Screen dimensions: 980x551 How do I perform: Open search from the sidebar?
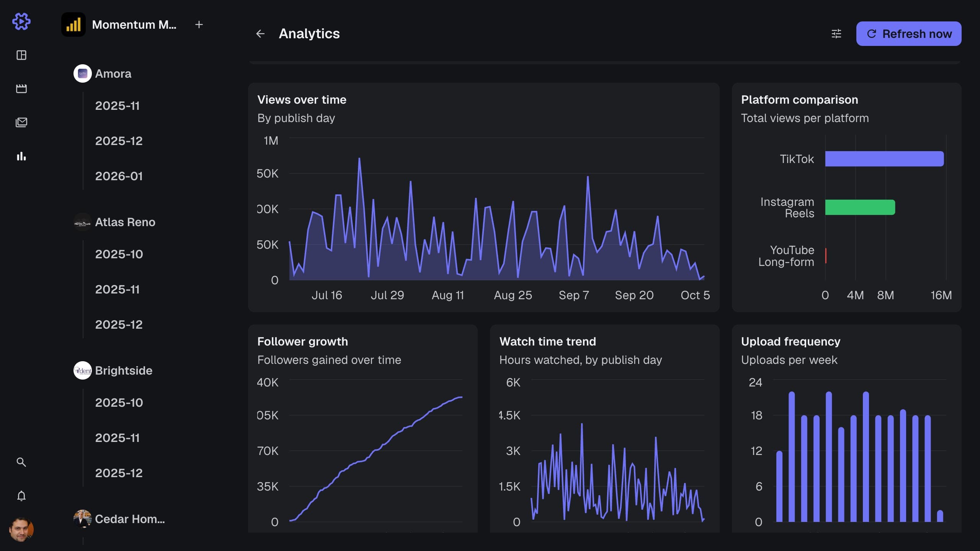21,462
